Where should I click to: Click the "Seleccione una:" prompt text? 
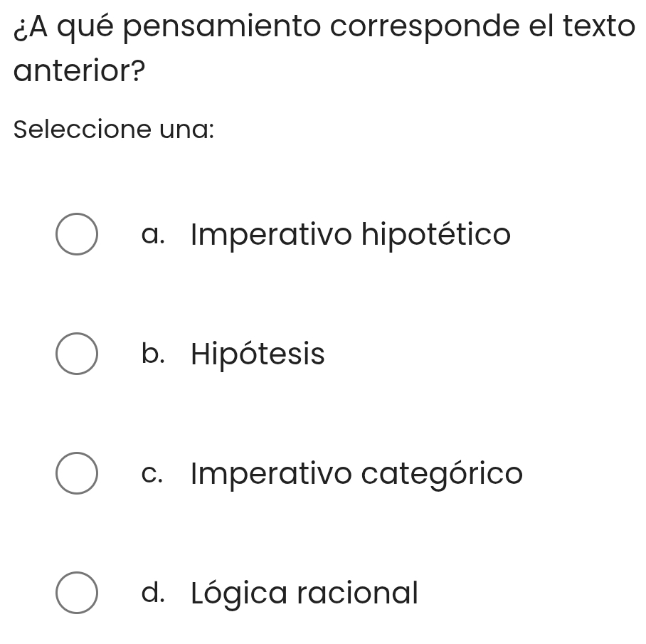pyautogui.click(x=114, y=130)
